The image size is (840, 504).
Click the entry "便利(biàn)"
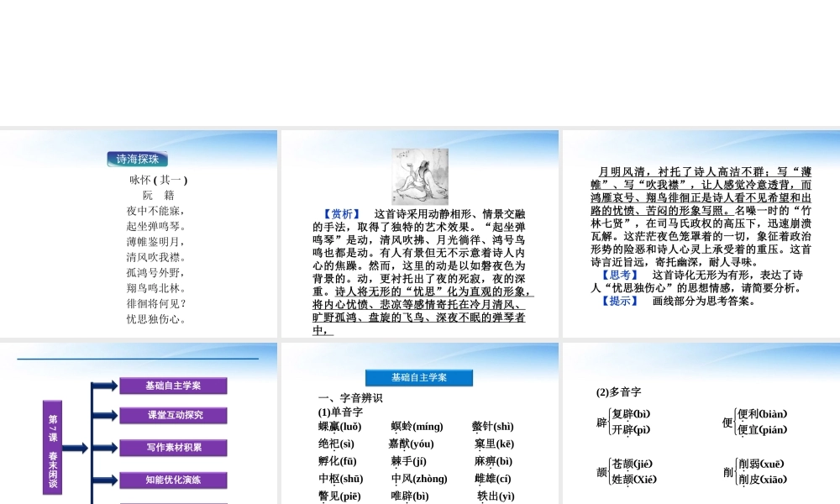click(x=763, y=415)
